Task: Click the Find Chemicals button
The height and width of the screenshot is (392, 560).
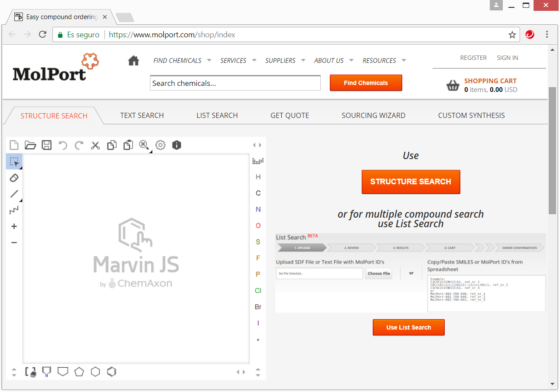Action: 366,83
